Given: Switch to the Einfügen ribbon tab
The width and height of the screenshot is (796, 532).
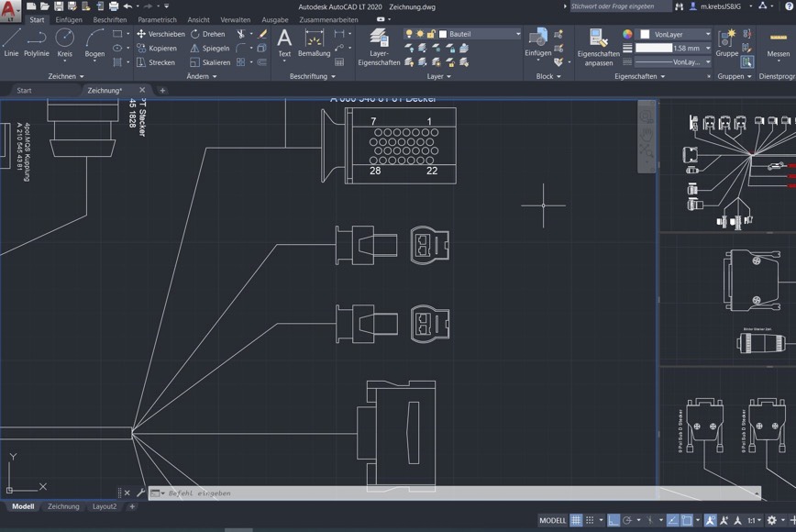Looking at the screenshot, I should tap(67, 19).
